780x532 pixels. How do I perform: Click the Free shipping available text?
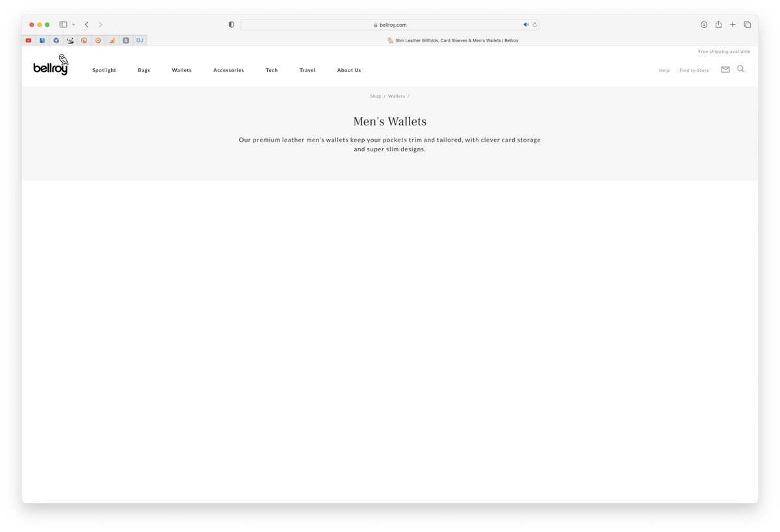[724, 51]
